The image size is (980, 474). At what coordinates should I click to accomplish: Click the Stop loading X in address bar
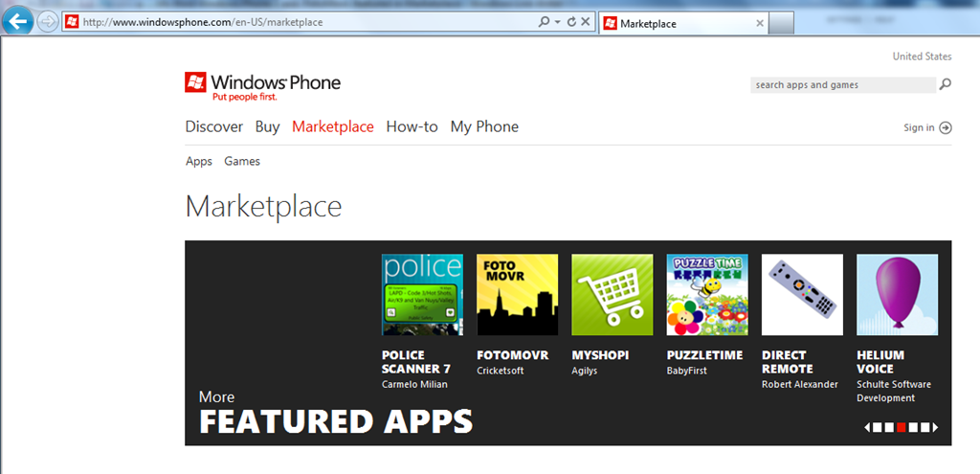586,23
